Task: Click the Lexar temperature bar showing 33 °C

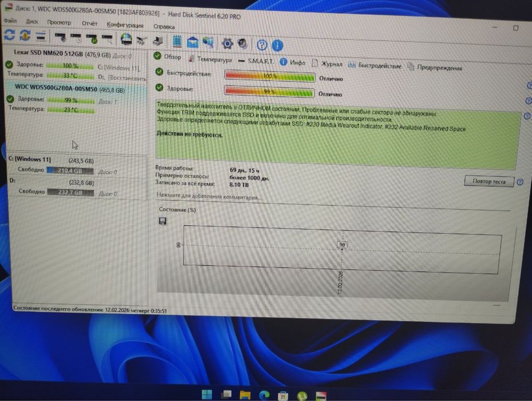Action: point(70,76)
